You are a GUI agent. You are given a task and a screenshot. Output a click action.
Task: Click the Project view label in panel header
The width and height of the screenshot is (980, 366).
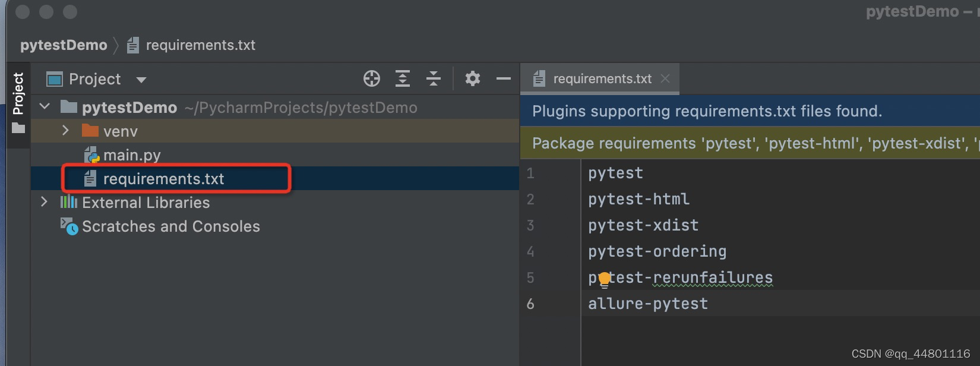pyautogui.click(x=95, y=79)
